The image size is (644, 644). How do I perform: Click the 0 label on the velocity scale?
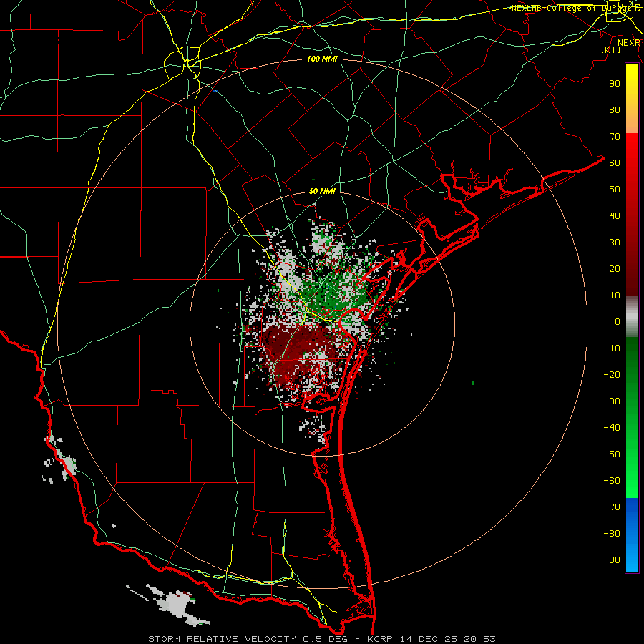point(618,321)
